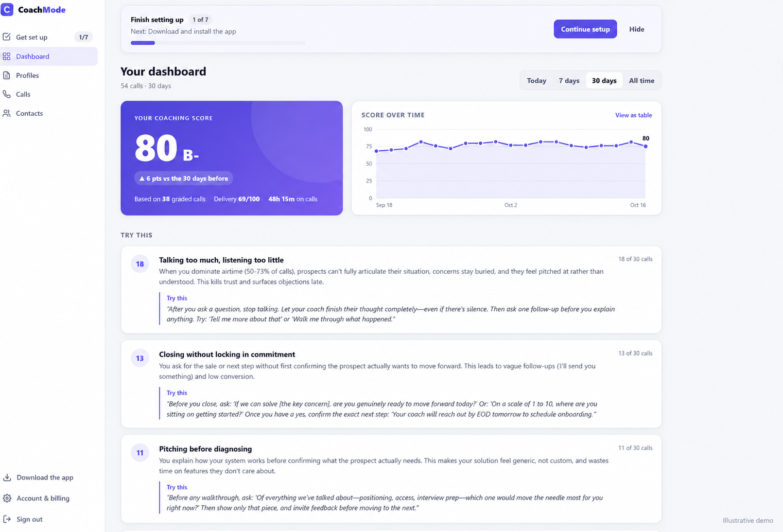The height and width of the screenshot is (532, 783).
Task: Click the Continue setup button
Action: click(x=585, y=29)
